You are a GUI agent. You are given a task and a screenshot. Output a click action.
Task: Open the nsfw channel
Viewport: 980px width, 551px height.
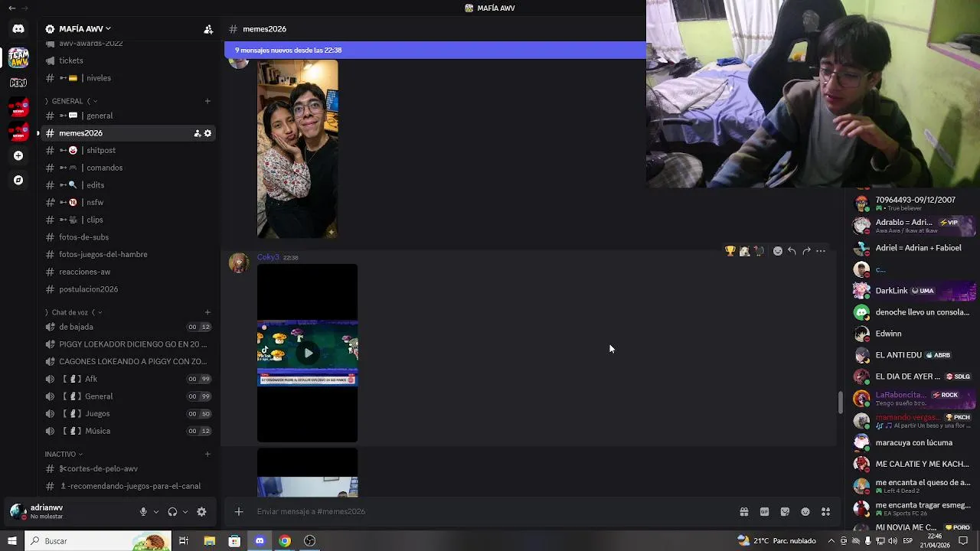click(x=128, y=202)
